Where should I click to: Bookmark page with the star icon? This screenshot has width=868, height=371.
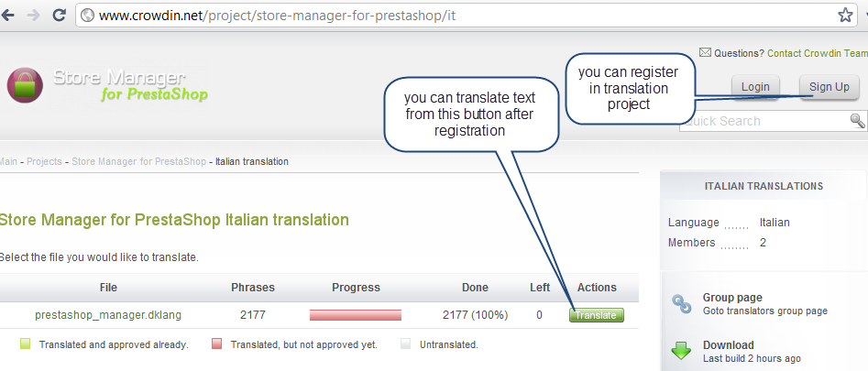point(845,16)
